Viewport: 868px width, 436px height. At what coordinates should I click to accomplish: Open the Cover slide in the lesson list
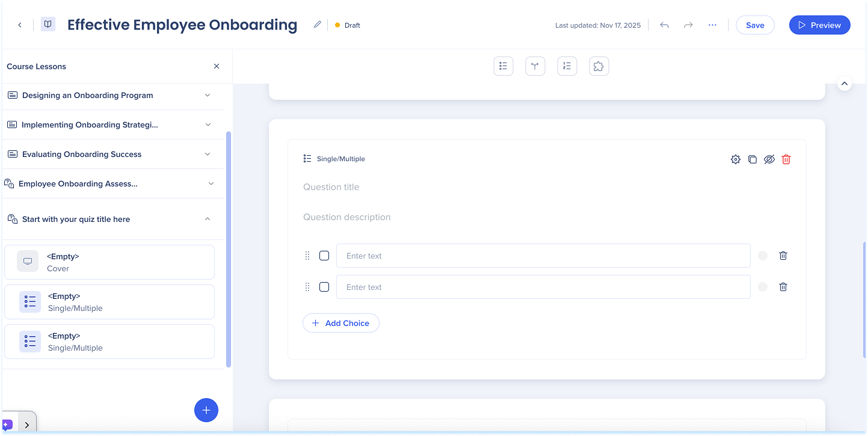point(109,262)
